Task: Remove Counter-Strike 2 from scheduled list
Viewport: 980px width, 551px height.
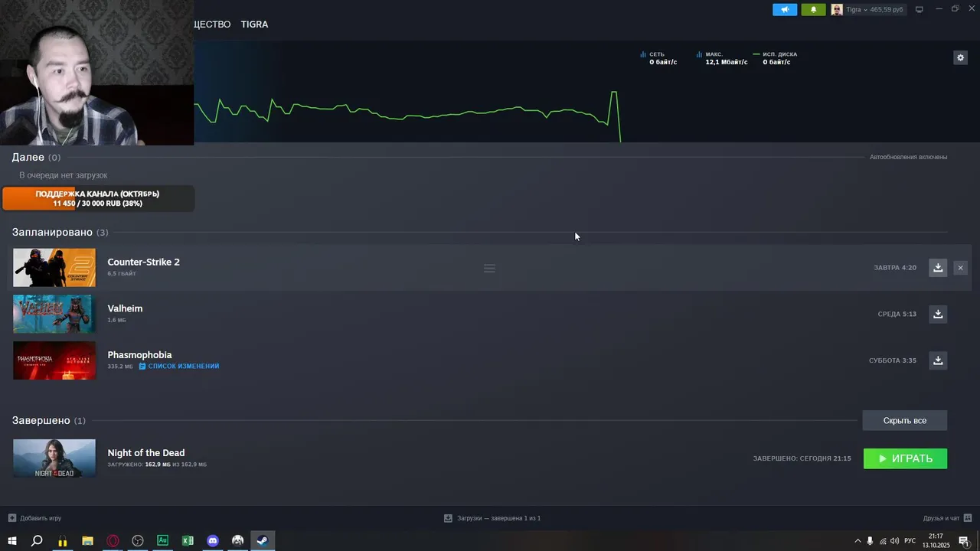Action: coord(960,268)
